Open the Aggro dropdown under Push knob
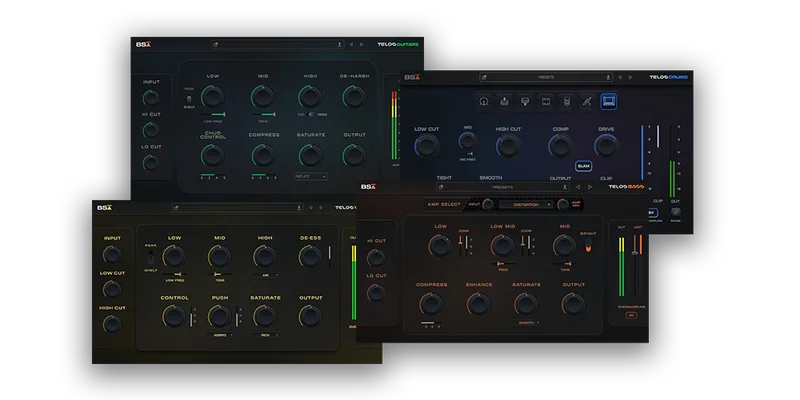Image resolution: width=800 pixels, height=400 pixels. pyautogui.click(x=220, y=335)
